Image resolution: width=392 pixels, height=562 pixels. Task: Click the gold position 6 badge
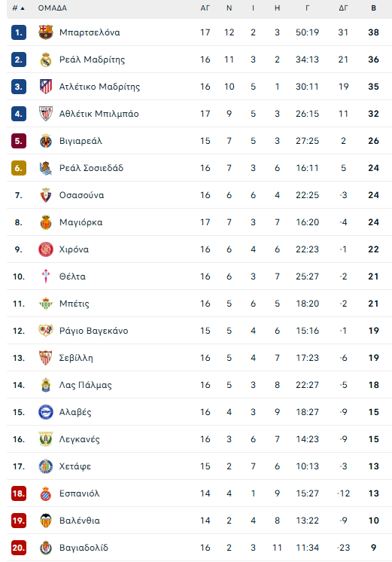(19, 168)
